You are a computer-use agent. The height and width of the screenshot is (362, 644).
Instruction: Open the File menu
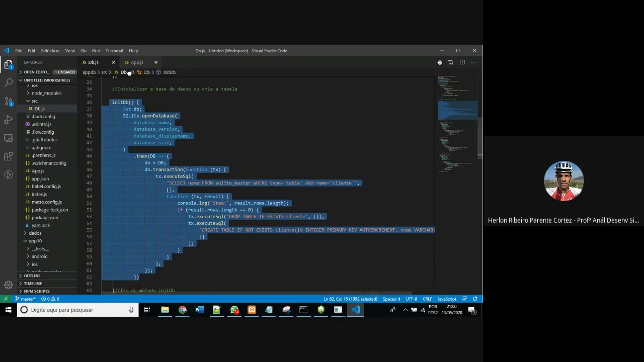[19, 51]
